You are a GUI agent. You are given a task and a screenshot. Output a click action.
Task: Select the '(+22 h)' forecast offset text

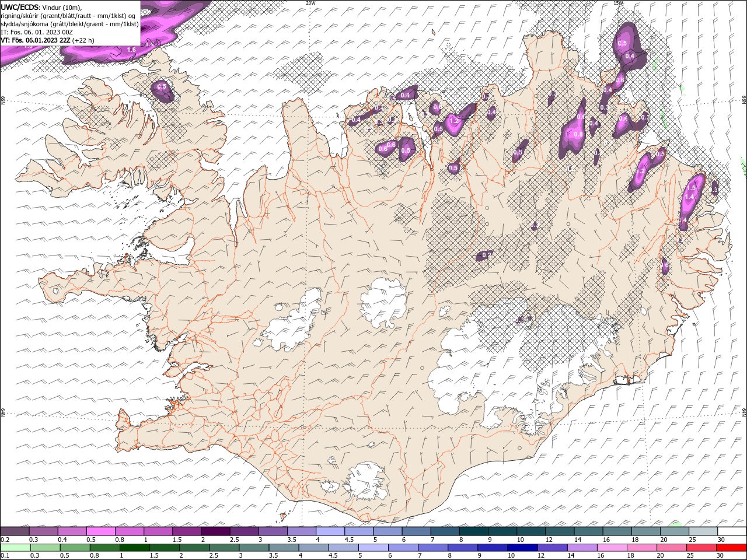click(84, 40)
